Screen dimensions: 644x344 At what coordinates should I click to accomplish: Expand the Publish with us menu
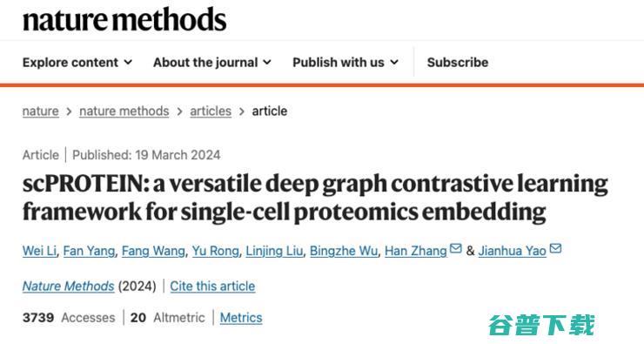[x=345, y=63]
